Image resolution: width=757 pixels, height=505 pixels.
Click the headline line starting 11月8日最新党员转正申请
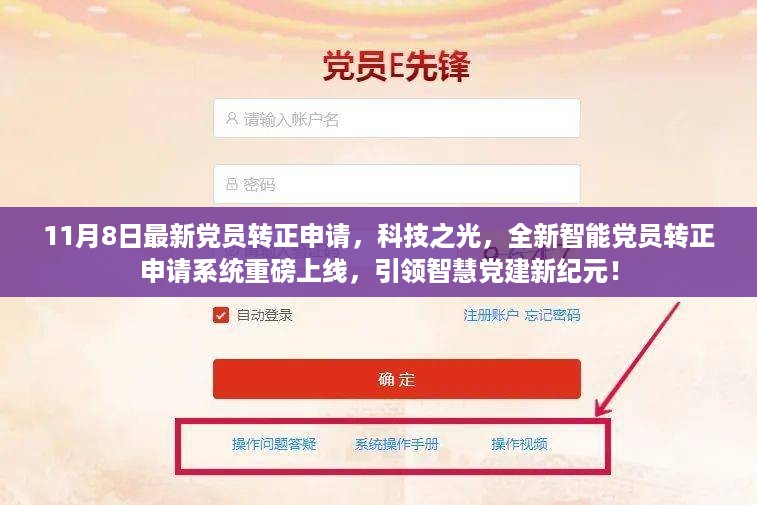379,237
